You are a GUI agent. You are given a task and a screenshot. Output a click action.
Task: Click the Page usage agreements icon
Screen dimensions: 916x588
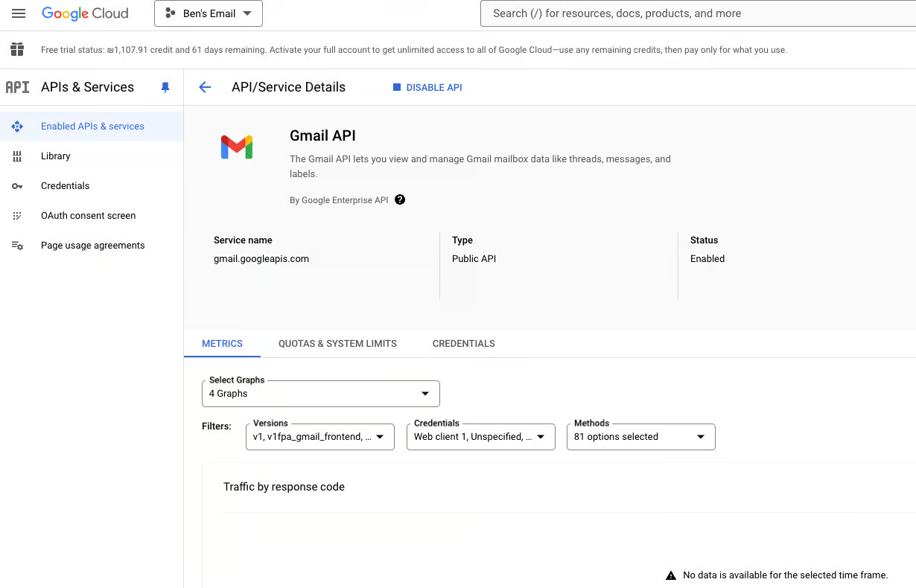coord(16,245)
